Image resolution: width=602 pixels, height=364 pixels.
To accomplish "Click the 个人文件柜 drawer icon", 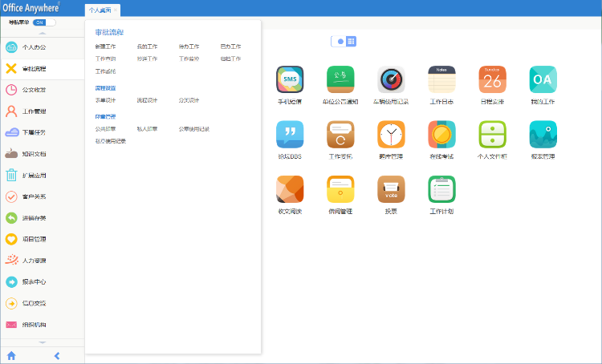I will click(x=492, y=135).
